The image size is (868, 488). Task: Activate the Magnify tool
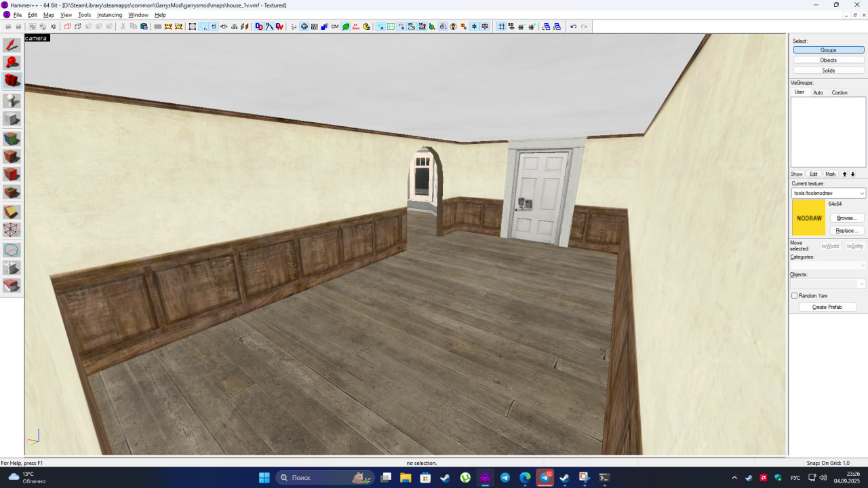[12, 63]
